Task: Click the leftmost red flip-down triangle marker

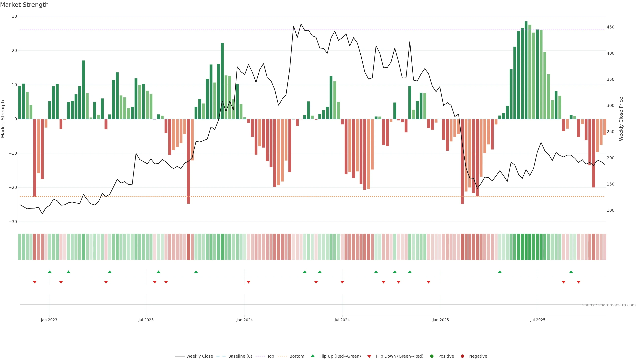Action: click(x=35, y=282)
